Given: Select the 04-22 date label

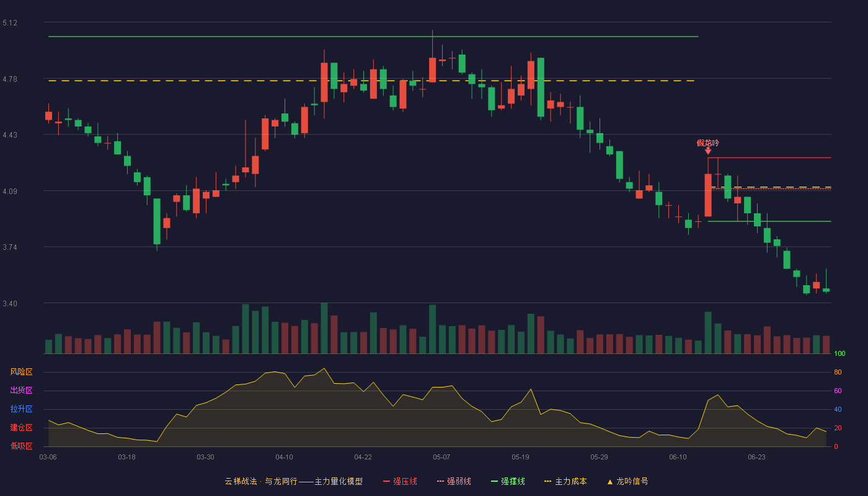Looking at the screenshot, I should 363,457.
